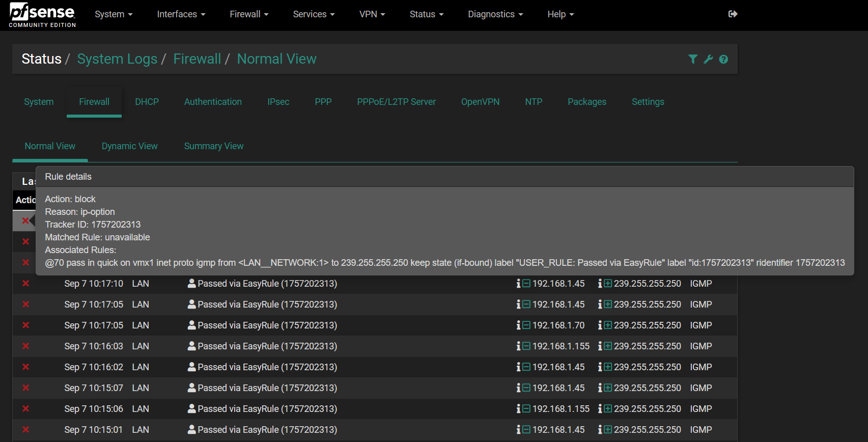The image size is (868, 442).
Task: Click the Normal View breadcrumb link
Action: (276, 59)
